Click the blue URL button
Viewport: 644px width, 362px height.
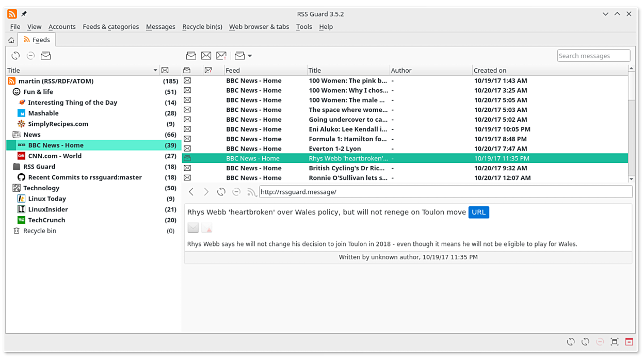478,212
